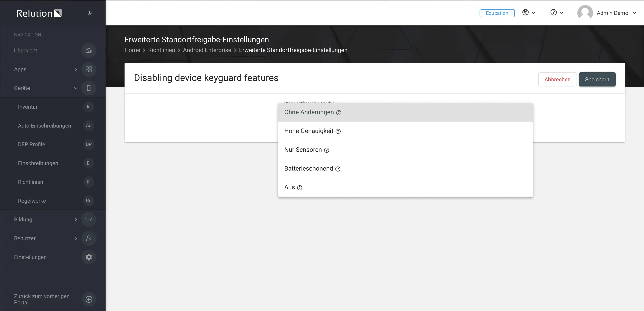Toggle the sidebar pin circle next to logo
This screenshot has height=311, width=644.
coord(90,13)
